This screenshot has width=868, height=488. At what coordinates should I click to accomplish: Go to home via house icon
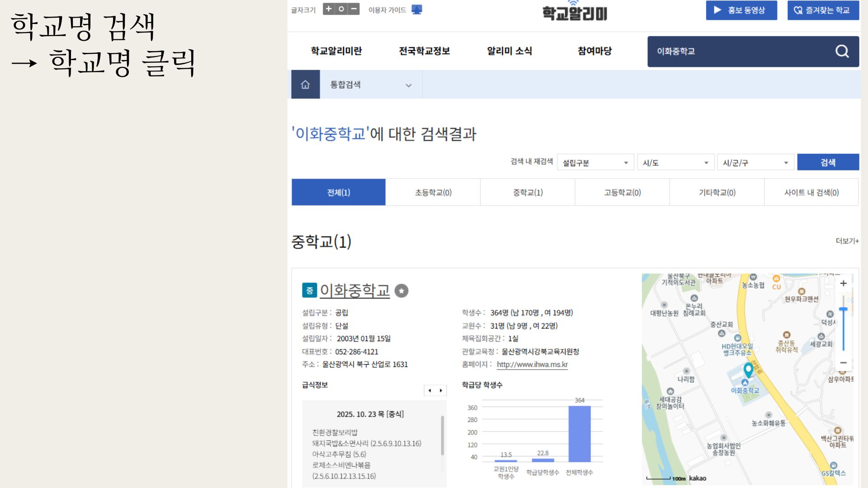coord(305,84)
